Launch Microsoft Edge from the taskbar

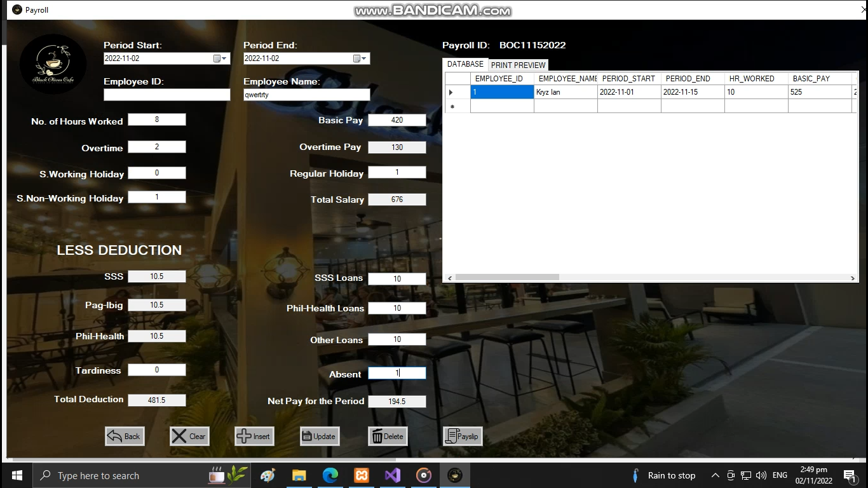click(x=330, y=475)
